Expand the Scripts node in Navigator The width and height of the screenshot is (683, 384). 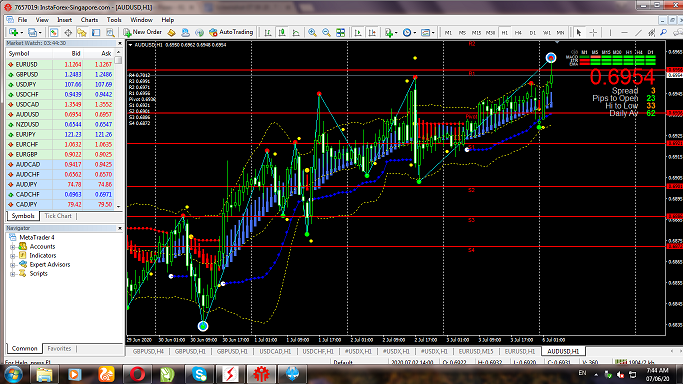(x=13, y=274)
